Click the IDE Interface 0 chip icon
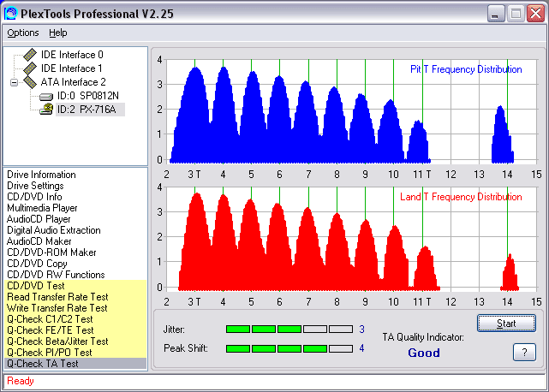Image resolution: width=549 pixels, height=392 pixels. coord(30,55)
